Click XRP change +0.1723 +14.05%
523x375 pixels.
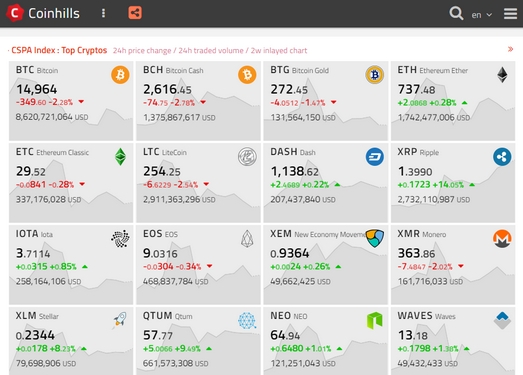(436, 184)
